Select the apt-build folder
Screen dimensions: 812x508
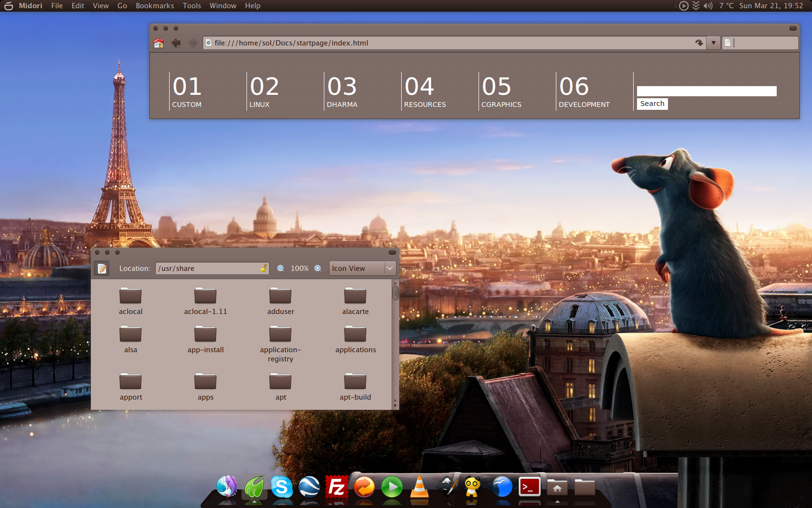click(x=355, y=387)
